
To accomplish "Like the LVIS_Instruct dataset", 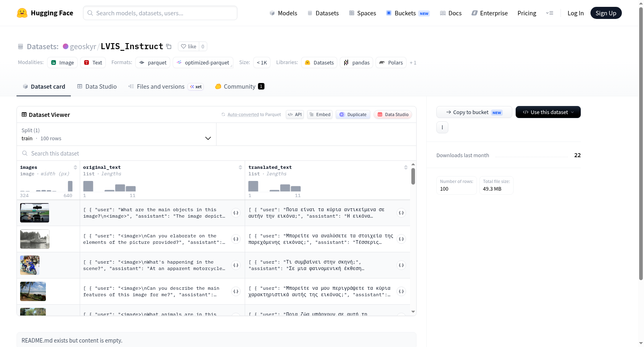I will (x=188, y=46).
